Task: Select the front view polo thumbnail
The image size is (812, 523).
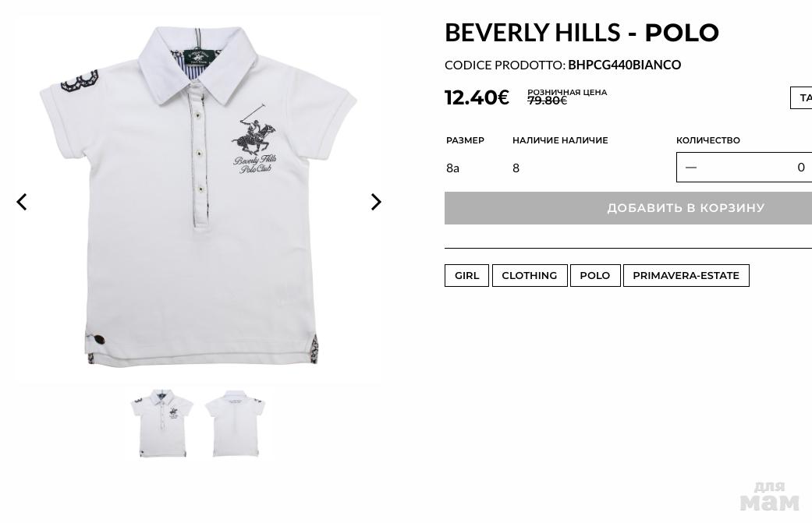Action: [162, 423]
